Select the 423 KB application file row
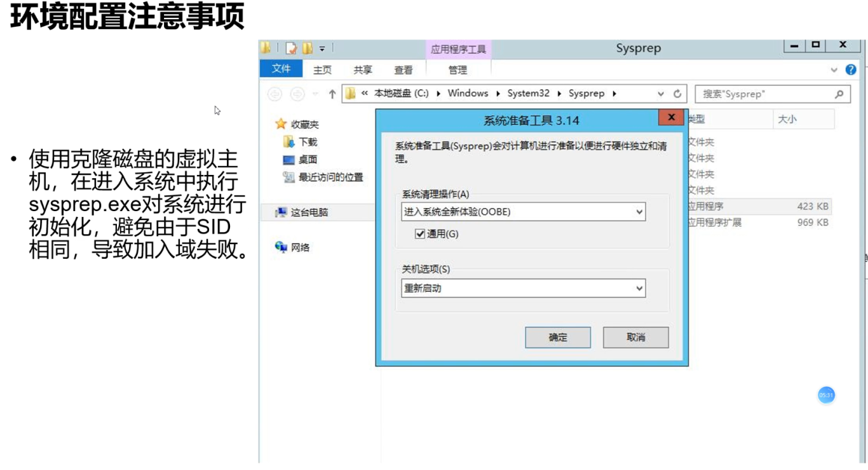The width and height of the screenshot is (868, 470). click(759, 206)
